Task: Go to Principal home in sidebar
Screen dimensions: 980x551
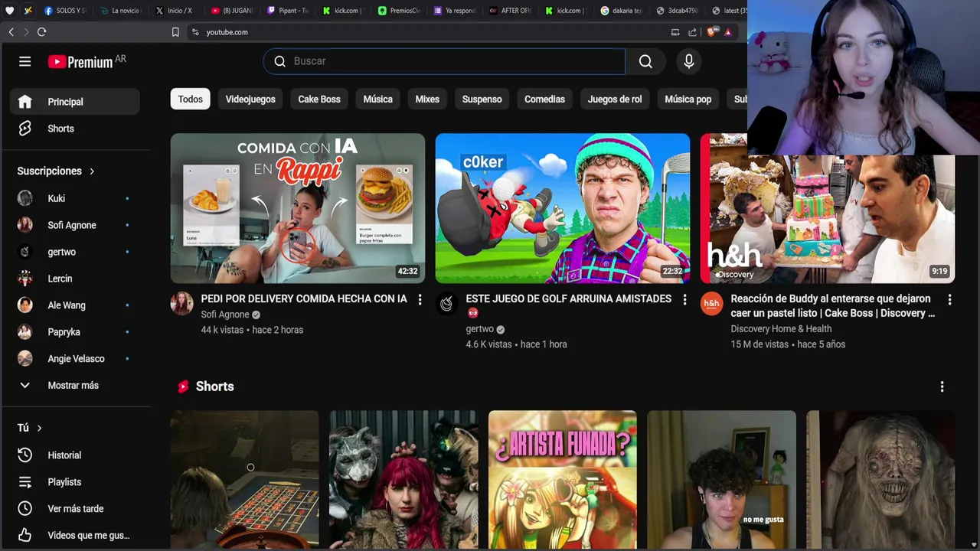Action: tap(74, 102)
